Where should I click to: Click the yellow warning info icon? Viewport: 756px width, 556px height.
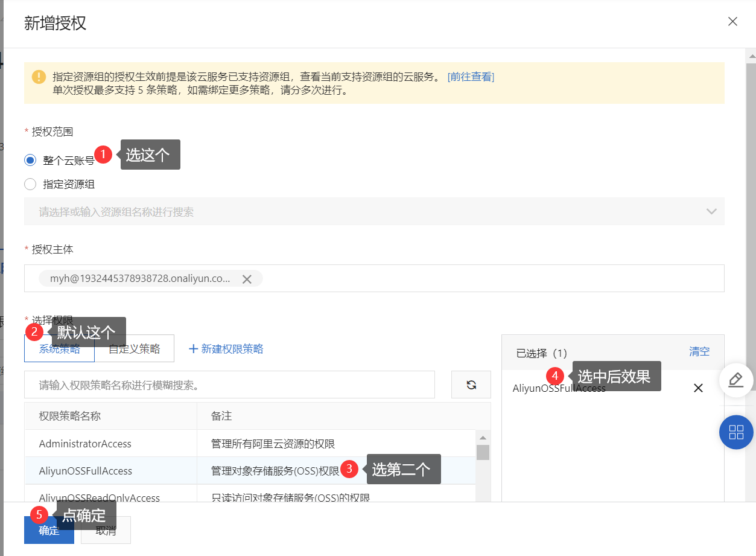39,77
